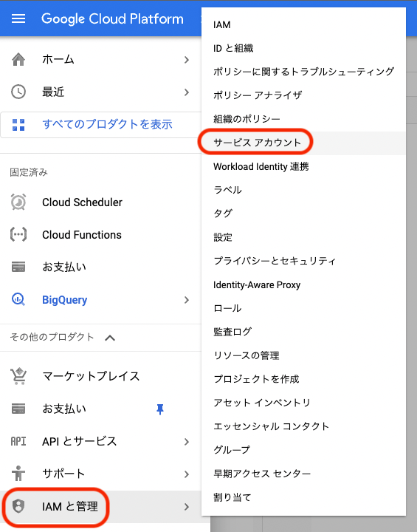
Task: Click the Cloud Scheduler alarm icon
Action: click(18, 202)
